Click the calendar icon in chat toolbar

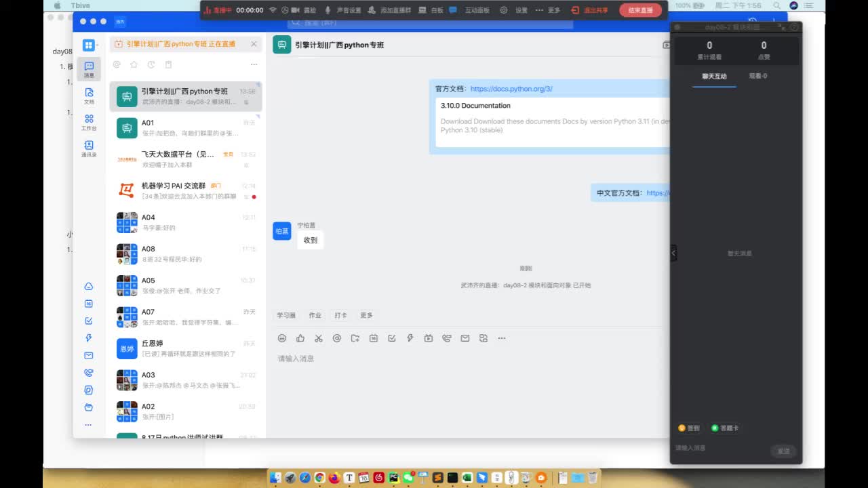pyautogui.click(x=374, y=338)
